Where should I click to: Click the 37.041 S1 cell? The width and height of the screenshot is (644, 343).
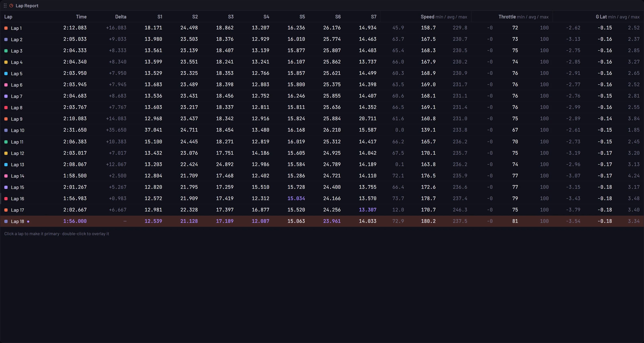[153, 130]
